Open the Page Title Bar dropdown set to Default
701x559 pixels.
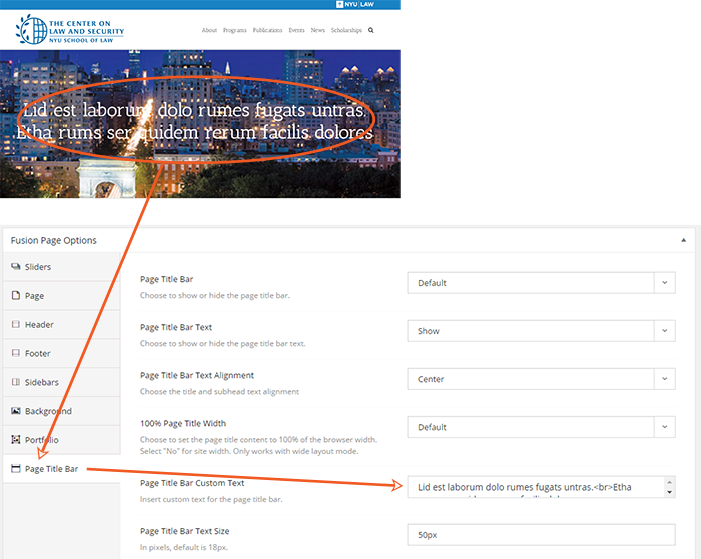point(541,283)
